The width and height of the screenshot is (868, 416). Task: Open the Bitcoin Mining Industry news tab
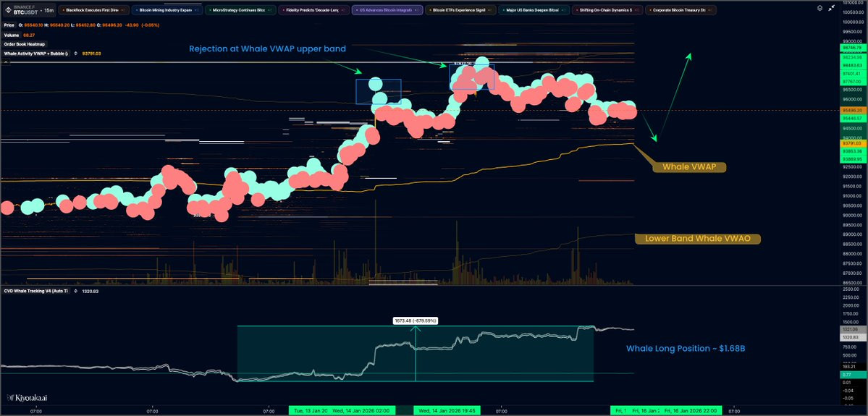click(x=167, y=10)
